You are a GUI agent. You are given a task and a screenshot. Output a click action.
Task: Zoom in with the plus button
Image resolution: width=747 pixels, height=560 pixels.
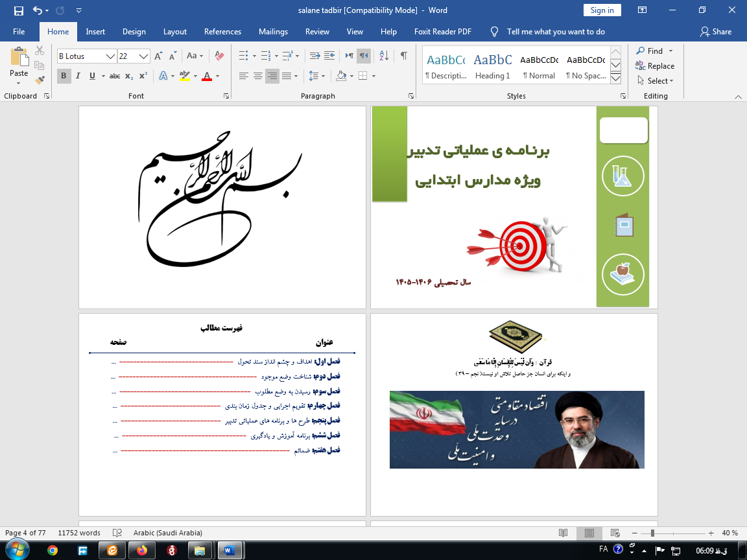pos(711,533)
